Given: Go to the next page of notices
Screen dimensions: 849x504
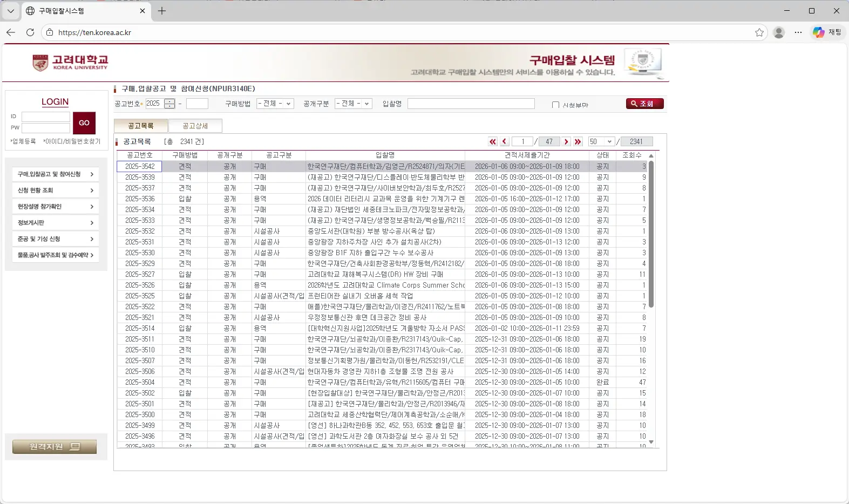Looking at the screenshot, I should pos(566,141).
